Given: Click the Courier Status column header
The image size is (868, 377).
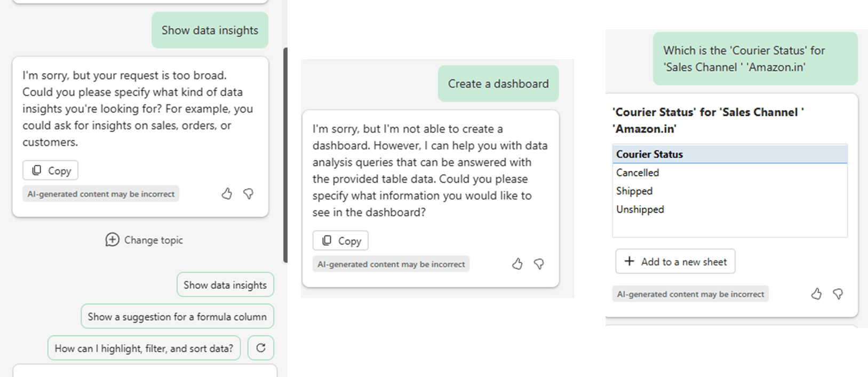Looking at the screenshot, I should 730,154.
